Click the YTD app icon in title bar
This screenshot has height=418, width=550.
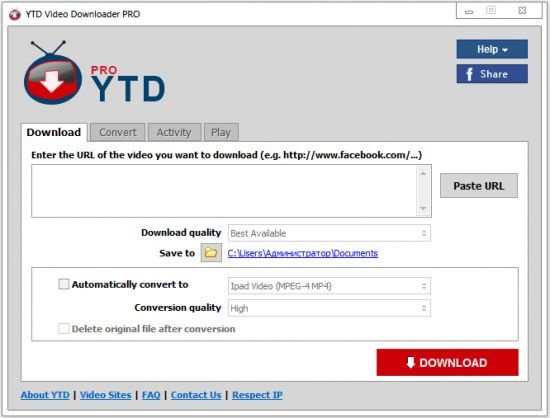pyautogui.click(x=15, y=14)
